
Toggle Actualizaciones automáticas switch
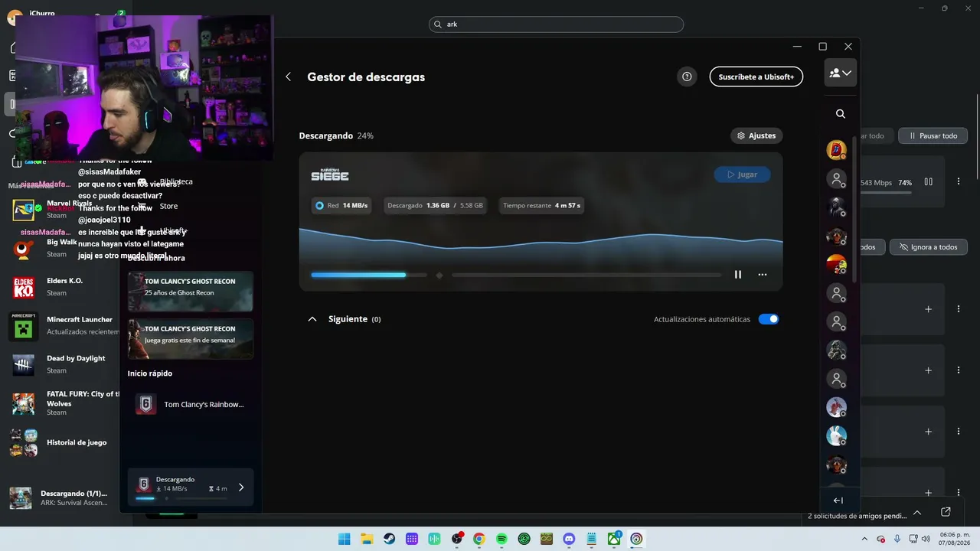pyautogui.click(x=769, y=319)
